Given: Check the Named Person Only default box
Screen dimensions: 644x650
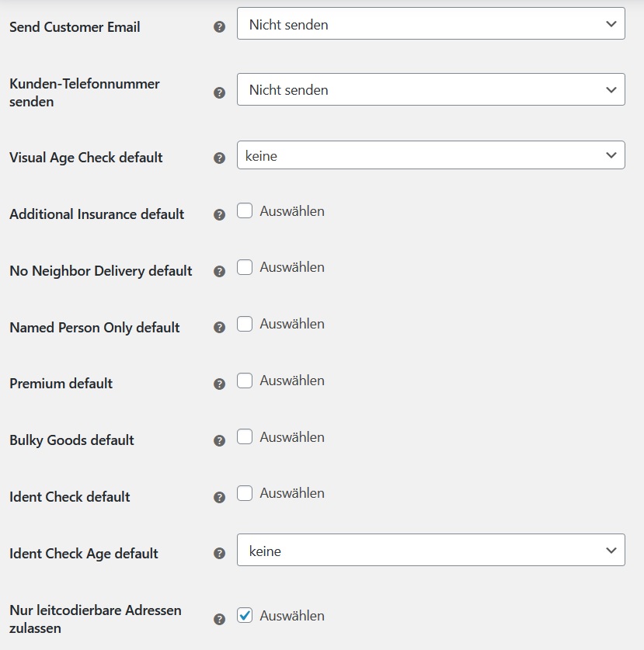Looking at the screenshot, I should 245,324.
